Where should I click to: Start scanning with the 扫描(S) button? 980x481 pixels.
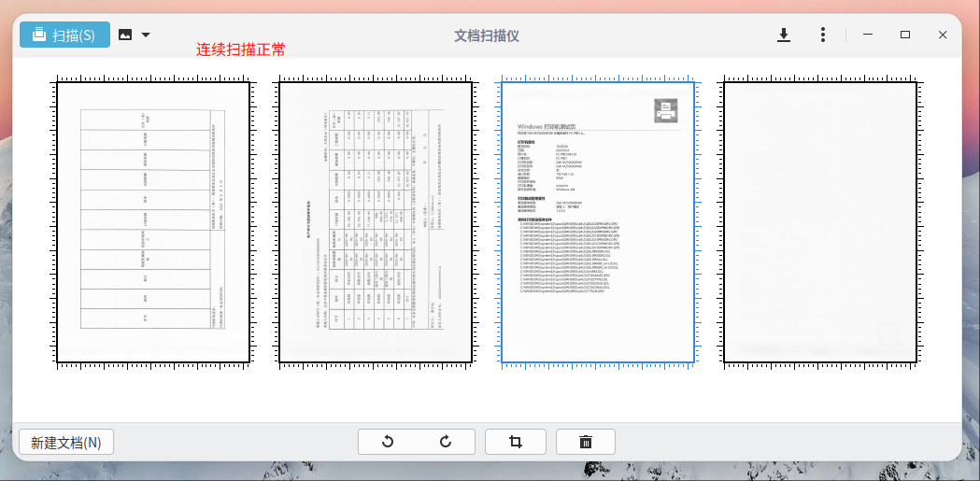(64, 35)
